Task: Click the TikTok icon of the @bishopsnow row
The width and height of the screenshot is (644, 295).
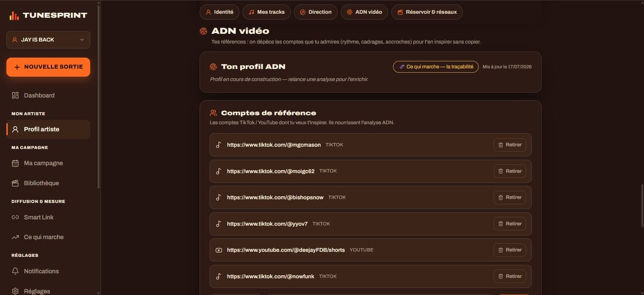Action: click(218, 197)
